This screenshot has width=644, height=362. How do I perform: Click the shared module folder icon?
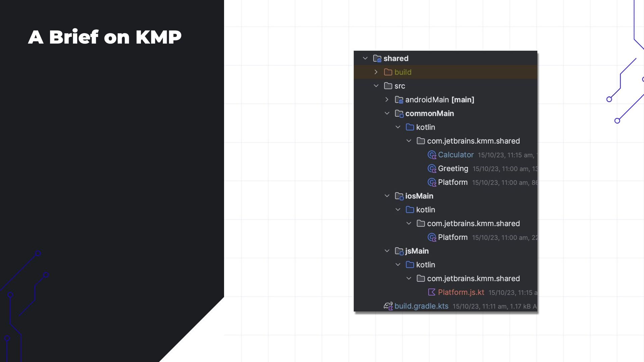click(x=377, y=59)
